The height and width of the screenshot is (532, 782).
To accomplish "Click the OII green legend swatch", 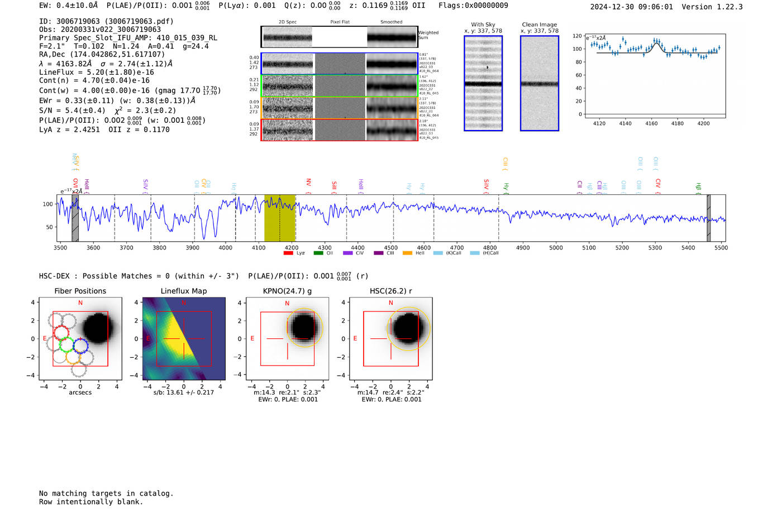I will (x=318, y=253).
